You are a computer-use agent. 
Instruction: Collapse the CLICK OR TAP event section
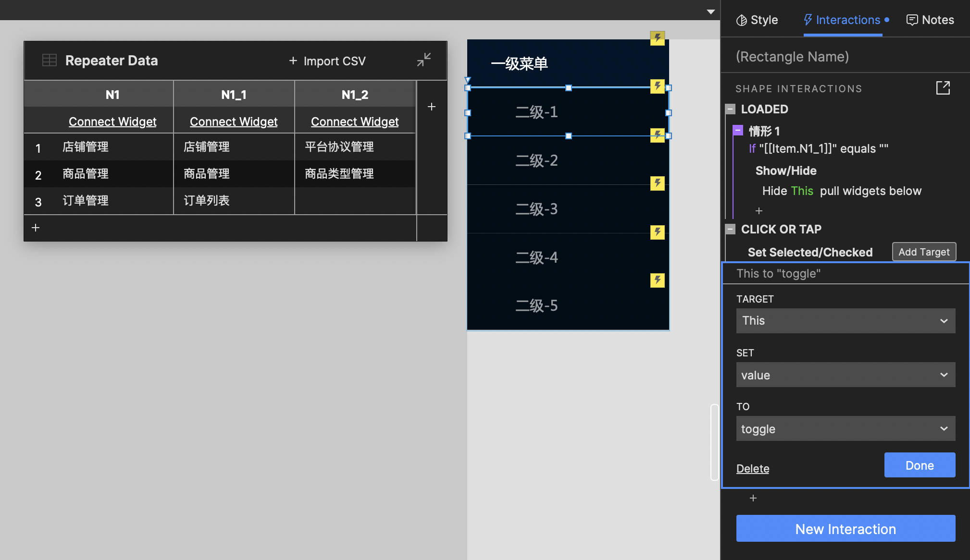(731, 229)
